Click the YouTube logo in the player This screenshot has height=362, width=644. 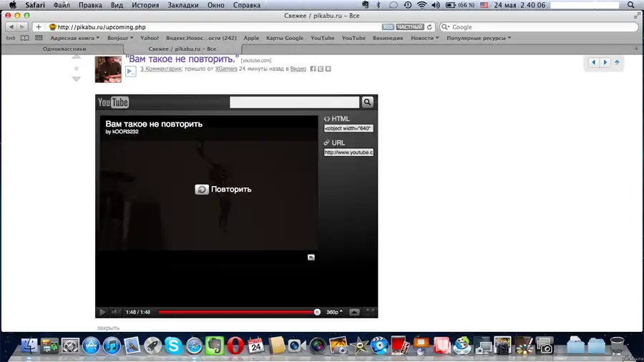[x=113, y=102]
